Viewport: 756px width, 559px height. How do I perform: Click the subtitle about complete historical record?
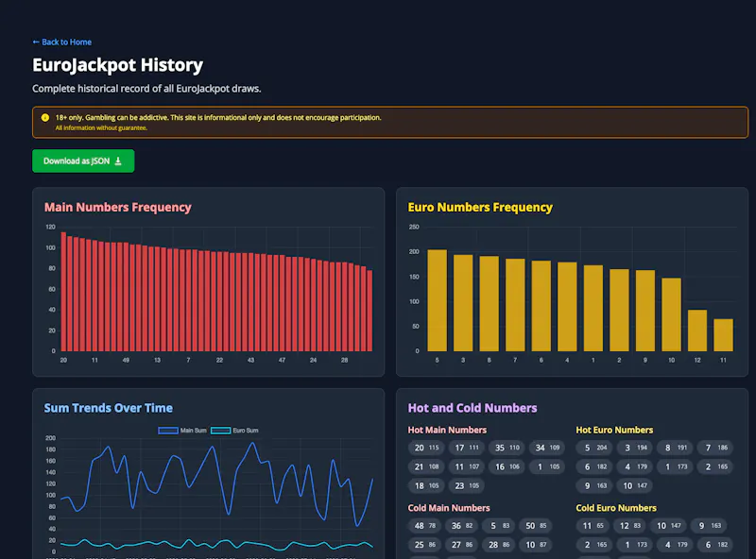pos(146,89)
